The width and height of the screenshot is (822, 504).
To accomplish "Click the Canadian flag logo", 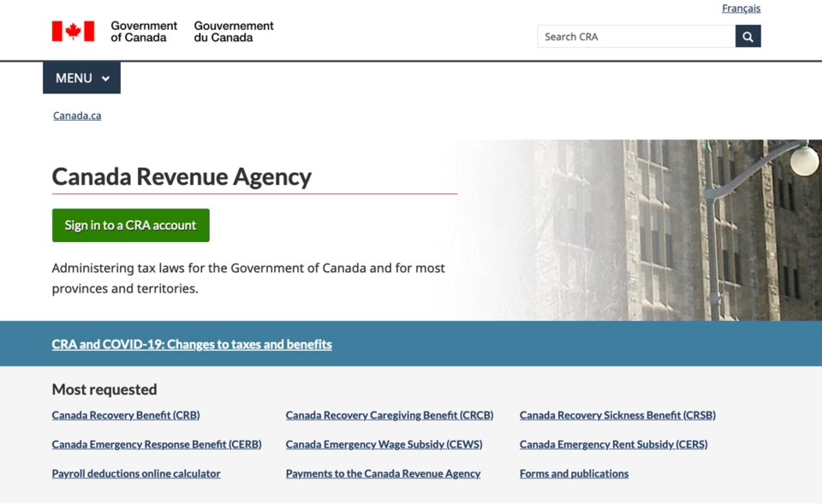I will 73,32.
